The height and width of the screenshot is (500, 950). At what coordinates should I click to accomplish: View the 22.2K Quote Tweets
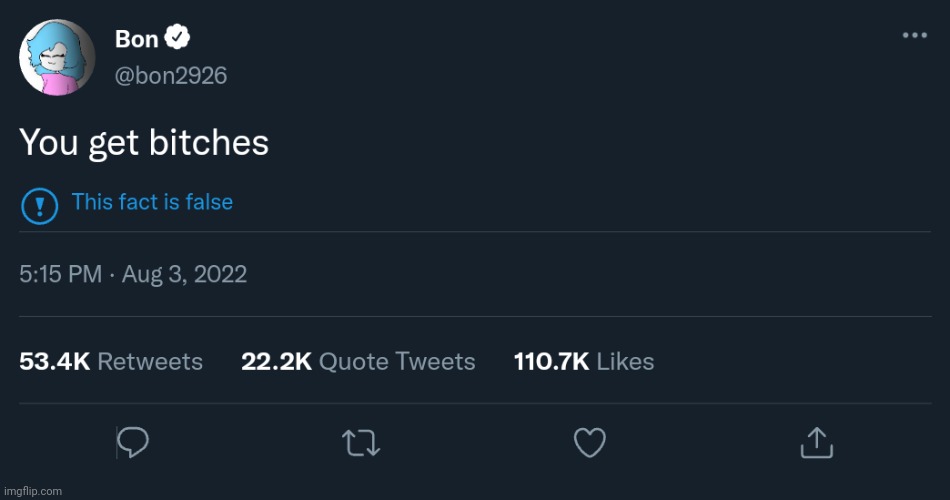pyautogui.click(x=358, y=361)
